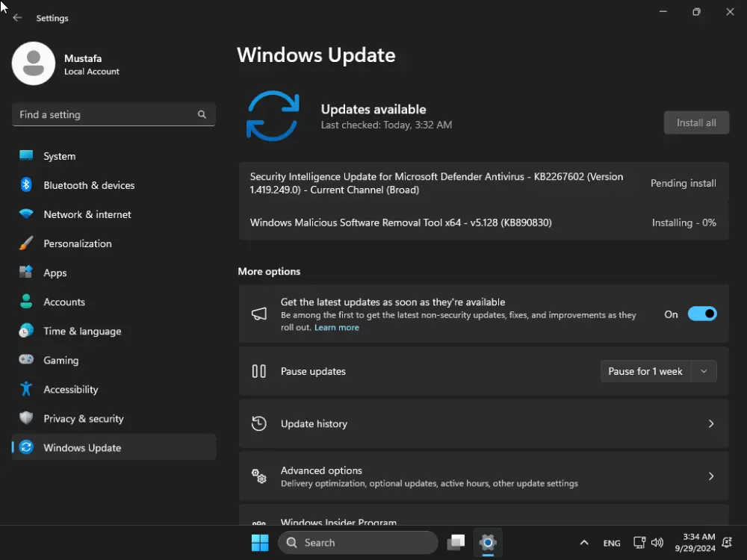Open the notification center bell icon

(728, 542)
